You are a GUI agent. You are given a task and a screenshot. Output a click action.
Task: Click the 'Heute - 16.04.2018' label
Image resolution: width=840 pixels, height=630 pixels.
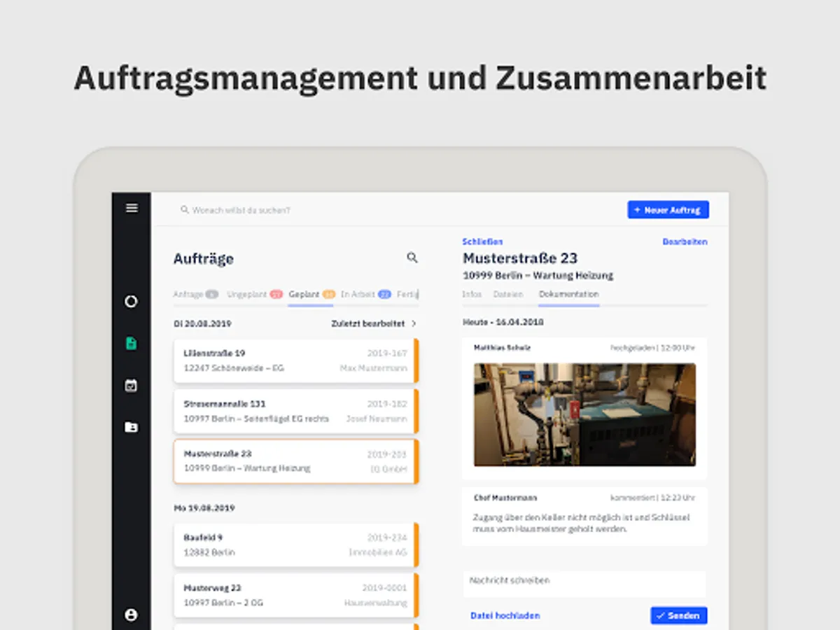pyautogui.click(x=503, y=323)
